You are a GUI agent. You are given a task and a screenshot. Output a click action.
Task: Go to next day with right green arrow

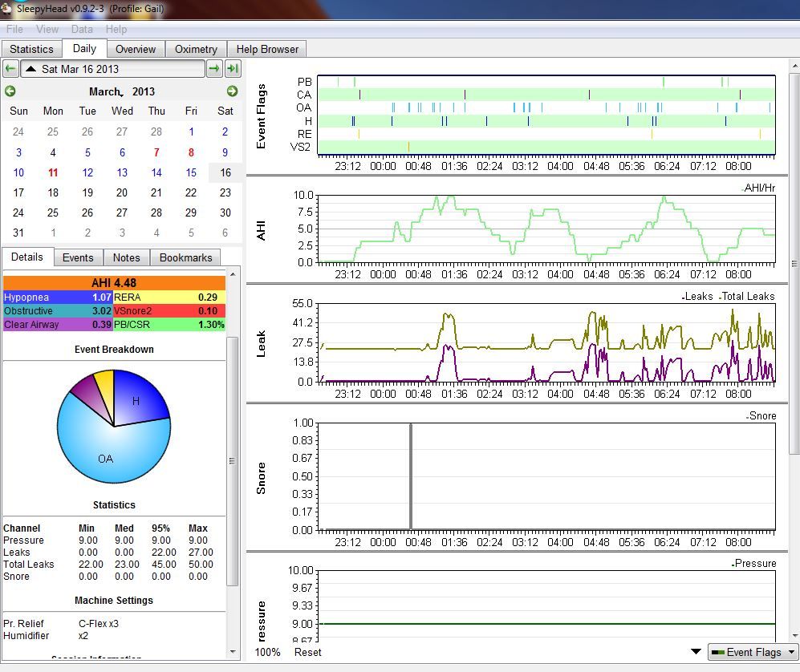point(214,69)
